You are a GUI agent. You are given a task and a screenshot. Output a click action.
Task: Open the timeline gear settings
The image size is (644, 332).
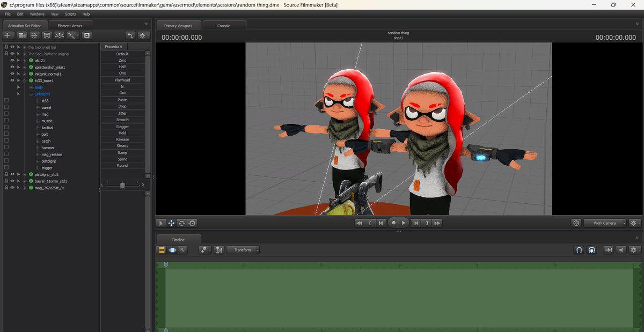pos(635,250)
